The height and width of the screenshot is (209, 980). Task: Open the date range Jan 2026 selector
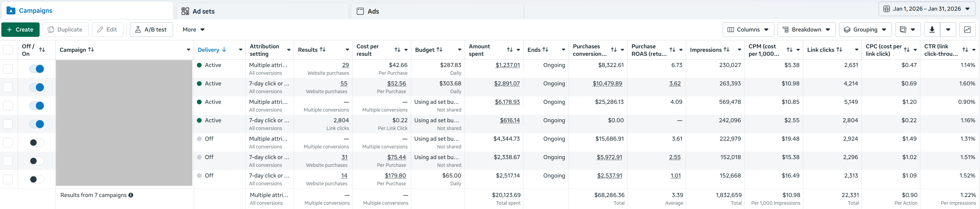[x=926, y=9]
